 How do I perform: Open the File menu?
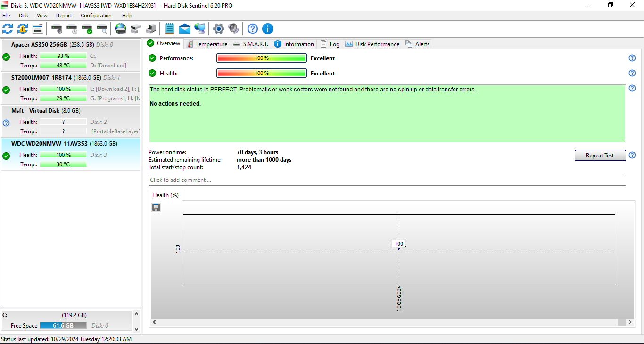(x=6, y=16)
